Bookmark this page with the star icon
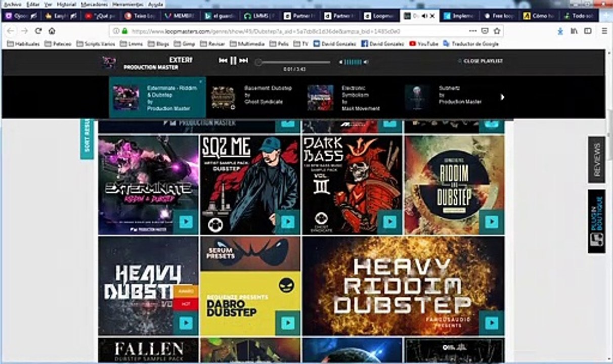613x364 pixels. [x=497, y=31]
